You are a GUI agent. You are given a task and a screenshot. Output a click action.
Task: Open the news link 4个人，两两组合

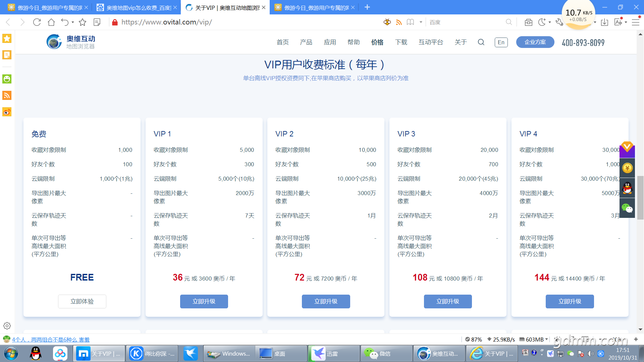51,340
